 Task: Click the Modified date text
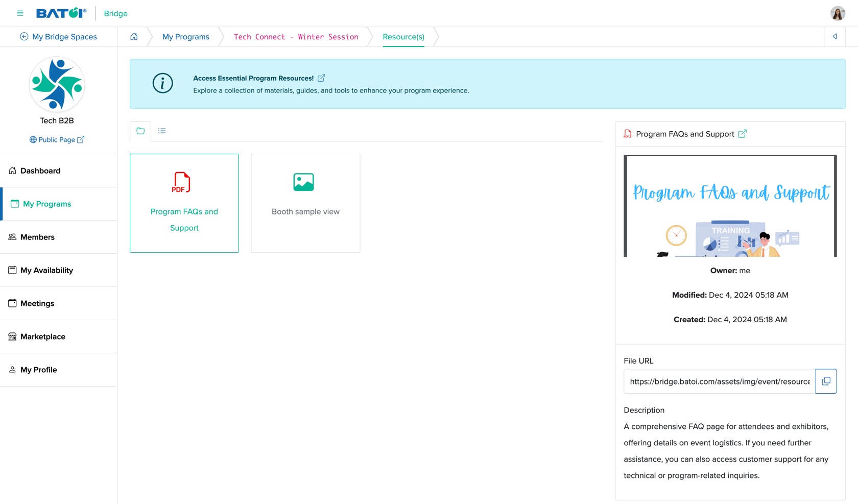click(730, 295)
